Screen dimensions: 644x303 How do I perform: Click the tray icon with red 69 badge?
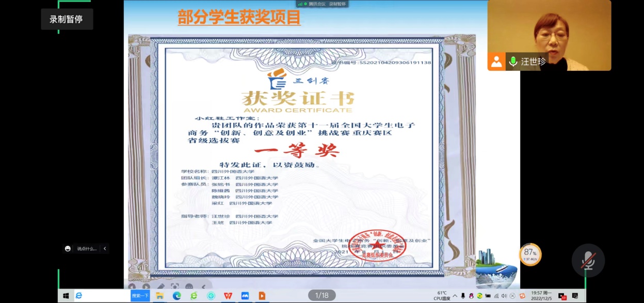tap(563, 296)
